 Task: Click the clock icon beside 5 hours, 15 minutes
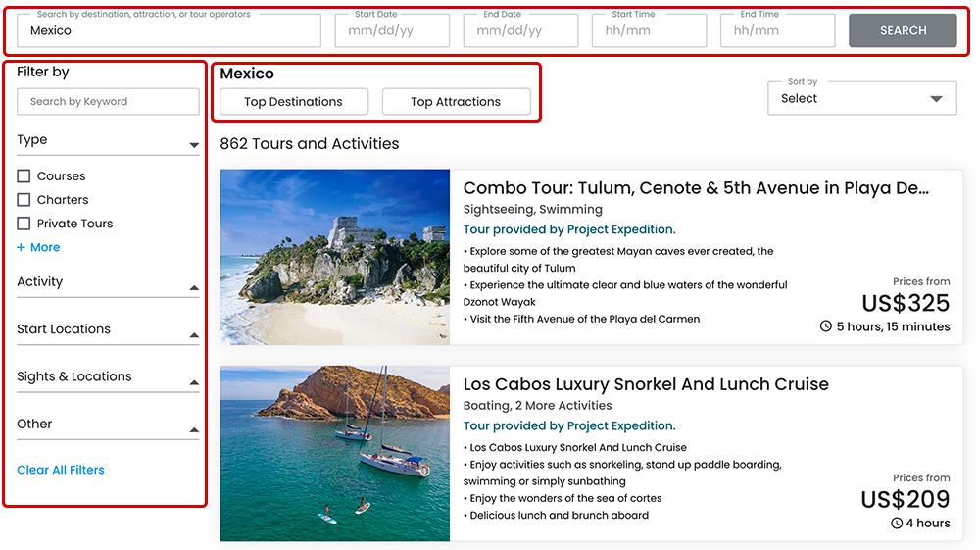coord(825,326)
